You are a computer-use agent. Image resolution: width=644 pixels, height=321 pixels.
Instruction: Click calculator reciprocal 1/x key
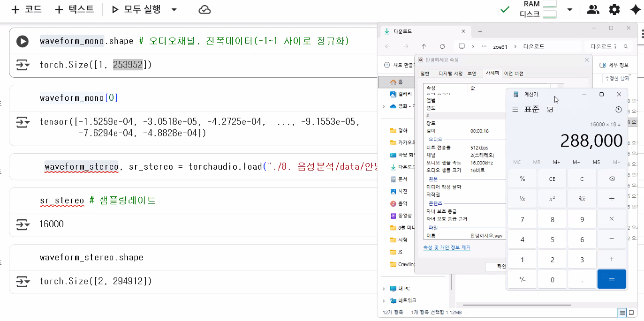(522, 199)
